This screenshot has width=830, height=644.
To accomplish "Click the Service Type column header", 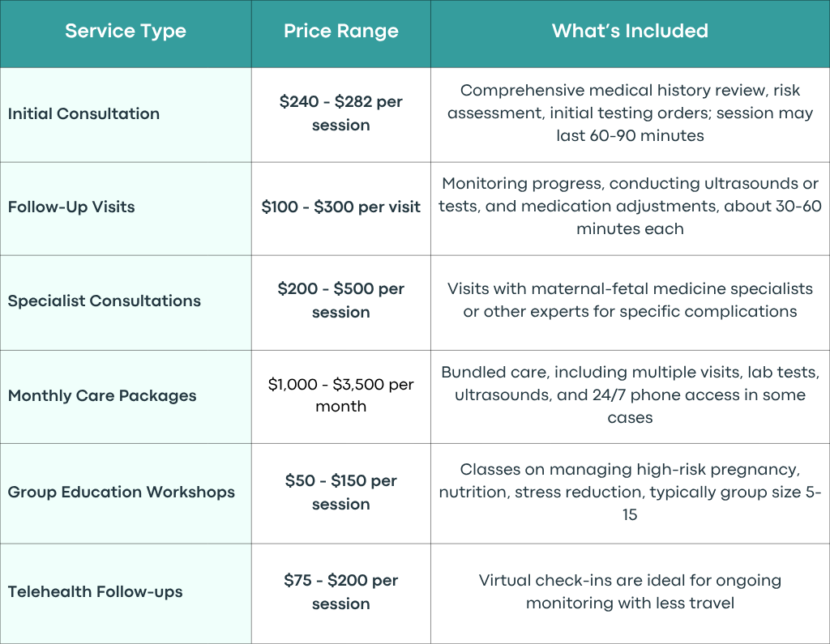I will click(126, 32).
